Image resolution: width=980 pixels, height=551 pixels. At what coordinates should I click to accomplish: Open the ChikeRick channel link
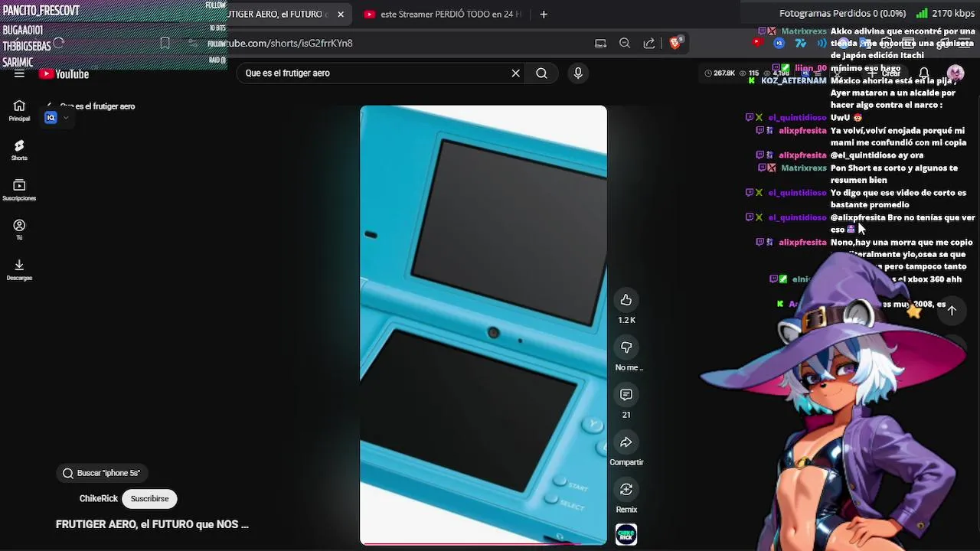coord(98,499)
